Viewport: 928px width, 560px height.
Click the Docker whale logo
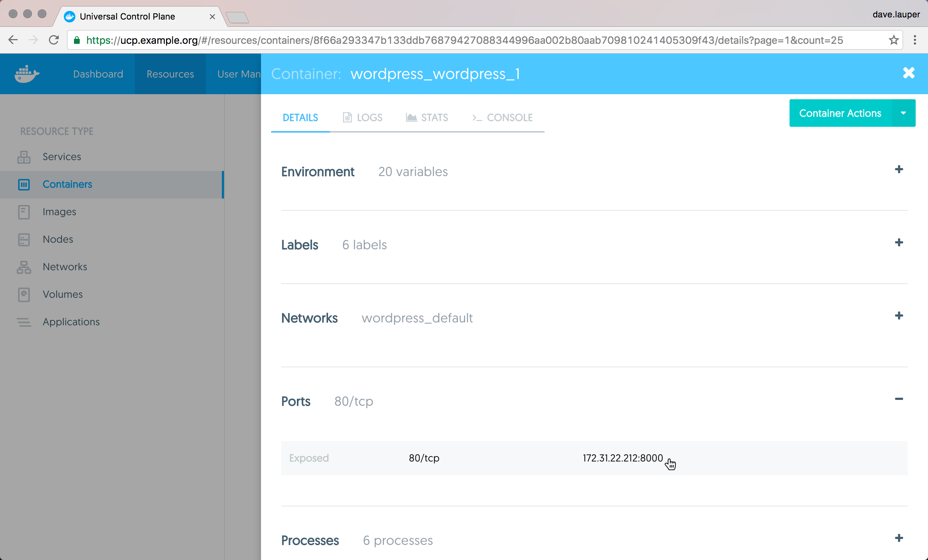tap(26, 74)
